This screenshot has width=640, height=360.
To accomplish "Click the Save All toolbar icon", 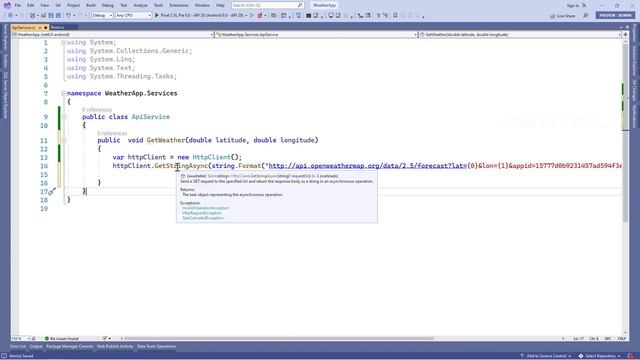I will [58, 16].
